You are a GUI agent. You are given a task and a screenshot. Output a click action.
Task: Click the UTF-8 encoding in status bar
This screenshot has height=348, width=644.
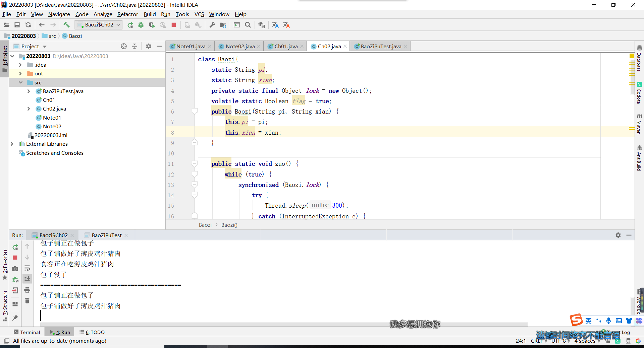(x=559, y=341)
